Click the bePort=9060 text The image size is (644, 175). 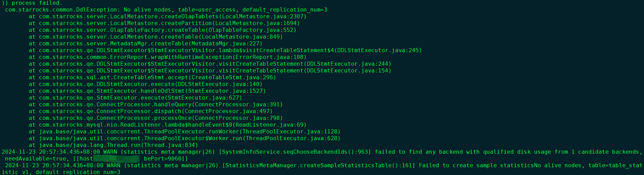click(164, 159)
